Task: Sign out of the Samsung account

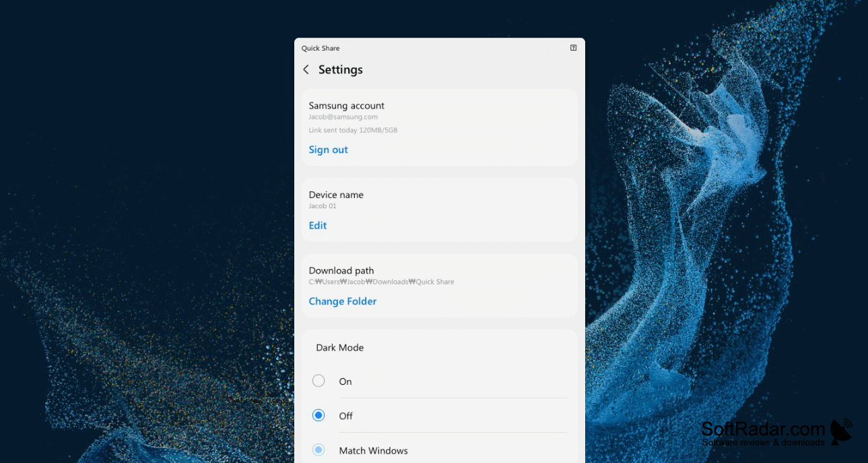Action: pyautogui.click(x=328, y=150)
